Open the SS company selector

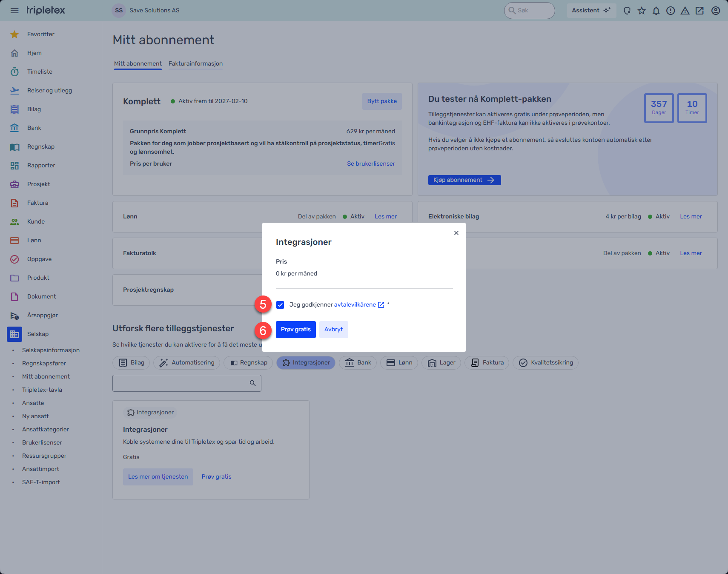146,11
